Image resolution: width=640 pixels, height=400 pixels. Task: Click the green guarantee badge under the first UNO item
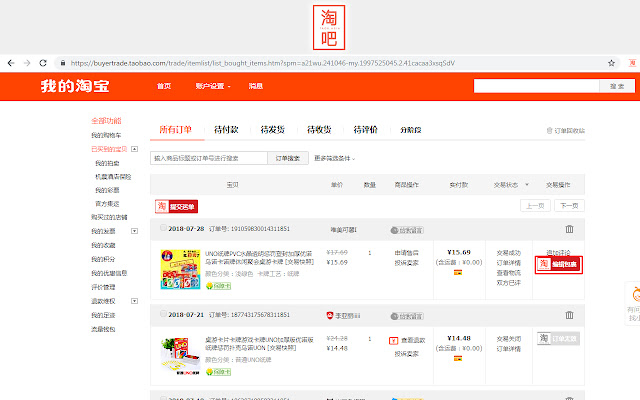(218, 286)
